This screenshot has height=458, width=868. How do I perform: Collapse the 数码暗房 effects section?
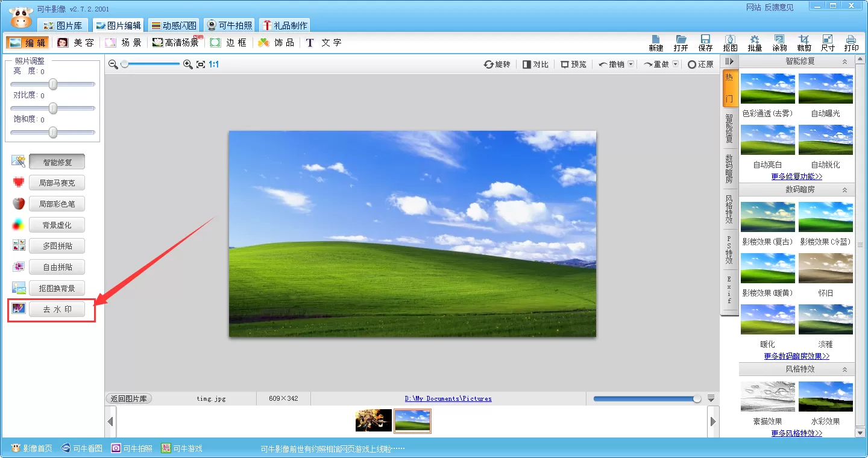pos(844,189)
